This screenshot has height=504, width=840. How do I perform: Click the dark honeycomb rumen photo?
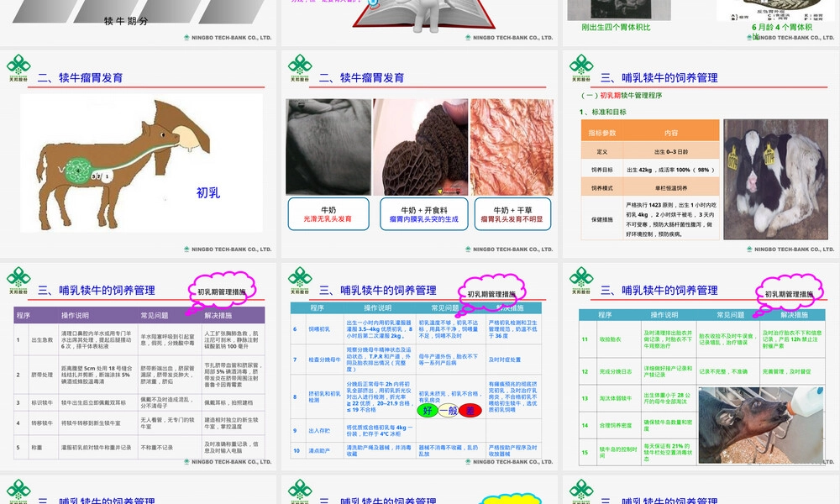click(x=421, y=147)
